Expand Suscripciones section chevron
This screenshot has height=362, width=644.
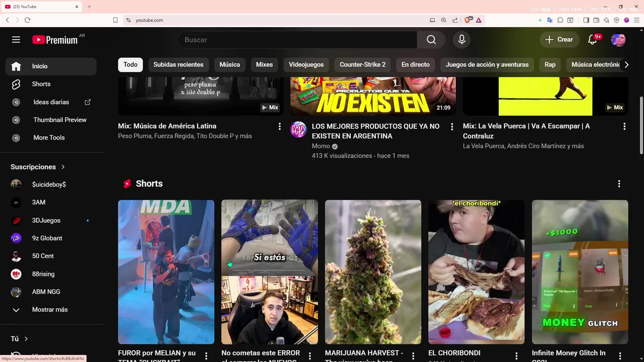(63, 167)
